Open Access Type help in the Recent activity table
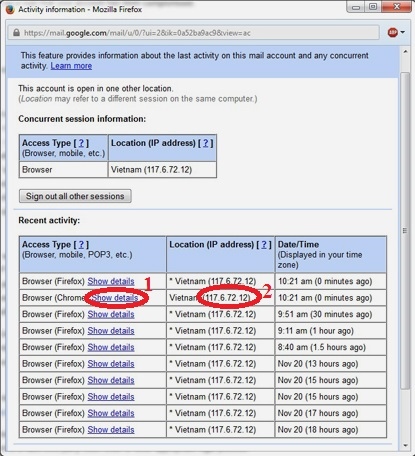The height and width of the screenshot is (456, 415). pos(81,245)
